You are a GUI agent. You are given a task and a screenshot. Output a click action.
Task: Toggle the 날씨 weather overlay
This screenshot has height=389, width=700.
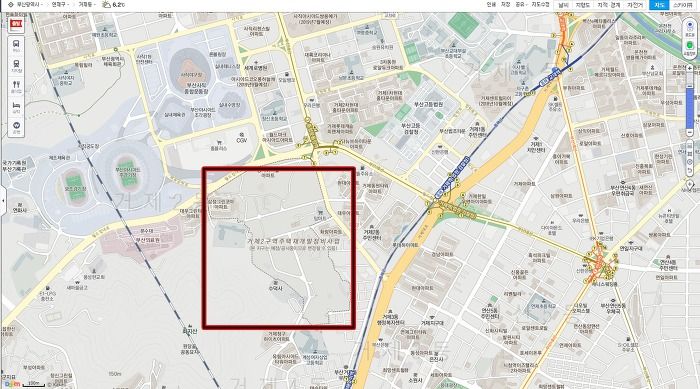coord(563,5)
